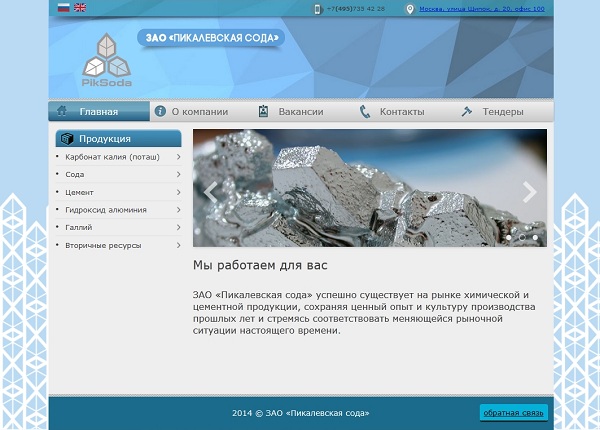Click the mobile phone icon in header
Viewport: 600px width, 430px height.
coord(317,9)
